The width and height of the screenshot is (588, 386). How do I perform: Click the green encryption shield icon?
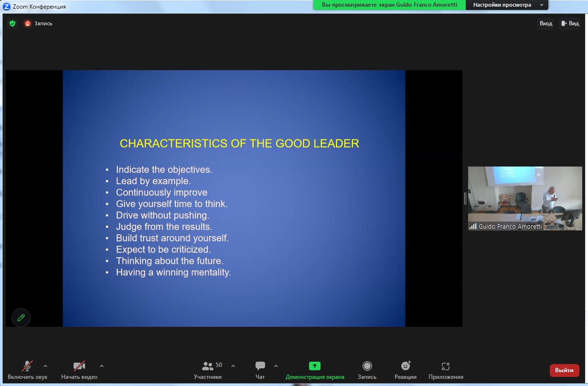click(12, 23)
